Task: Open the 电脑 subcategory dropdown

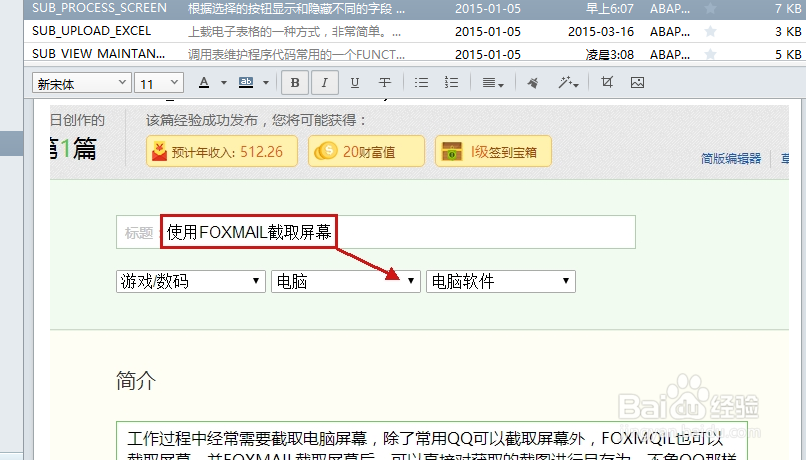Action: 346,281
